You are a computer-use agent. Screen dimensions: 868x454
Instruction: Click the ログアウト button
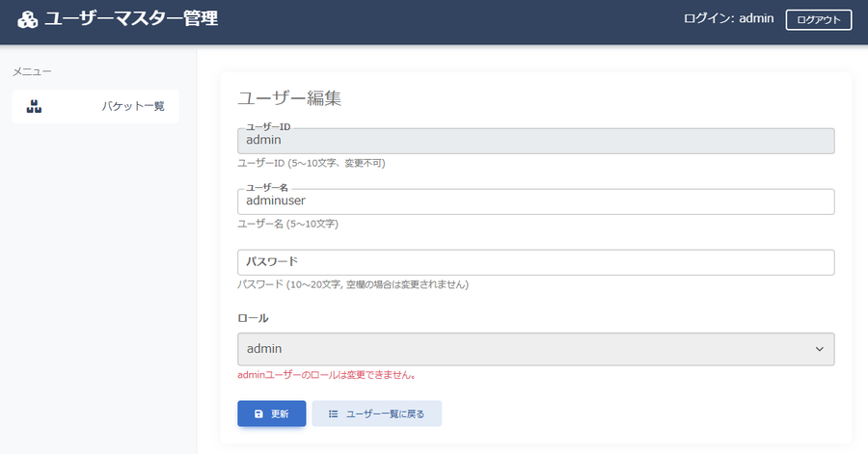point(819,20)
